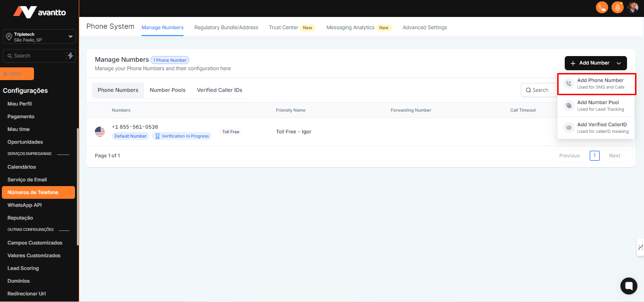This screenshot has height=302, width=644.
Task: Click the orange Voltar back button
Action: (x=17, y=74)
